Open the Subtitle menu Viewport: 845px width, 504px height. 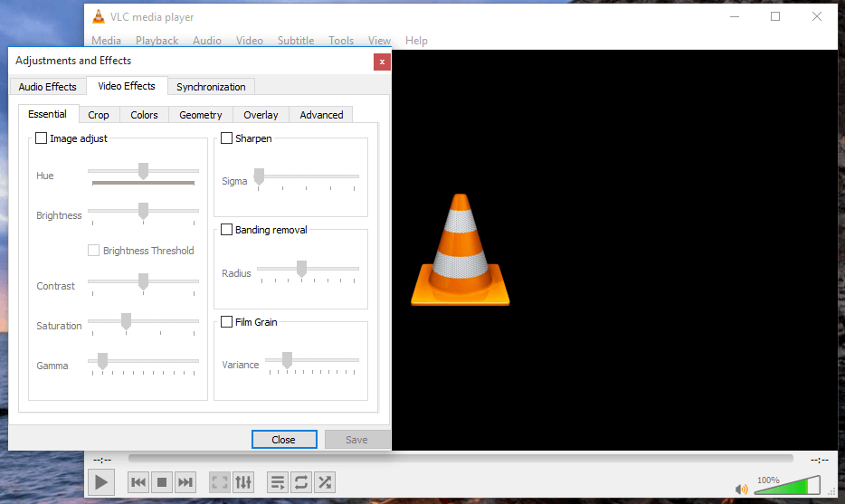(296, 41)
